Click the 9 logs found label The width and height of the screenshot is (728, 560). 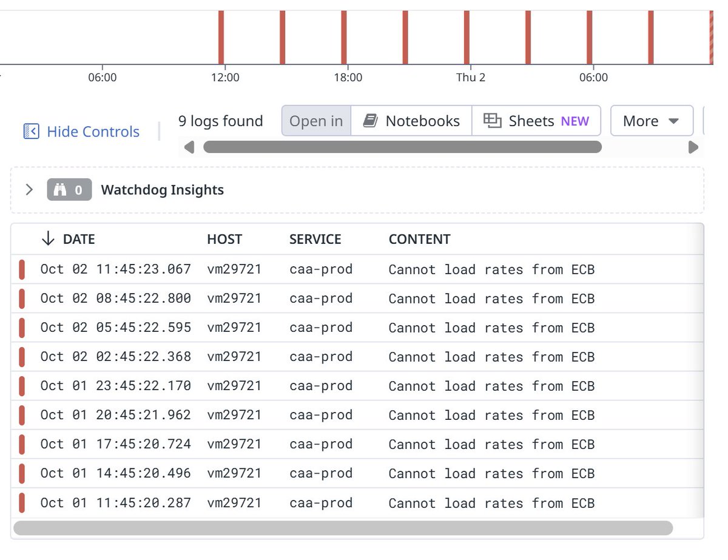221,121
